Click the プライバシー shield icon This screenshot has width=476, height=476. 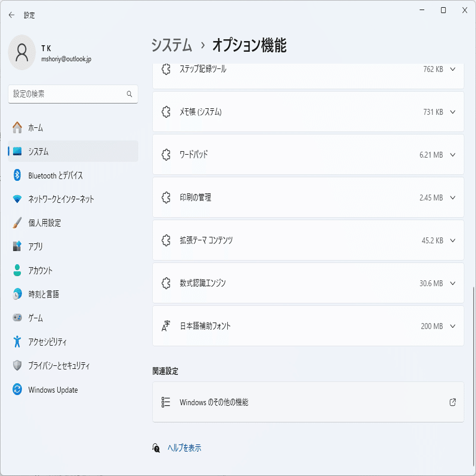(x=17, y=365)
